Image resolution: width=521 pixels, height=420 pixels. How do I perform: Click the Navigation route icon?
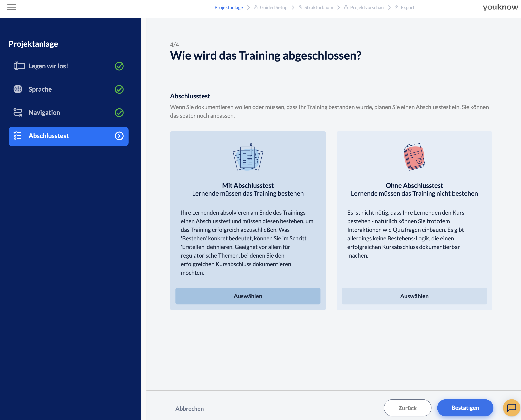[x=18, y=113]
